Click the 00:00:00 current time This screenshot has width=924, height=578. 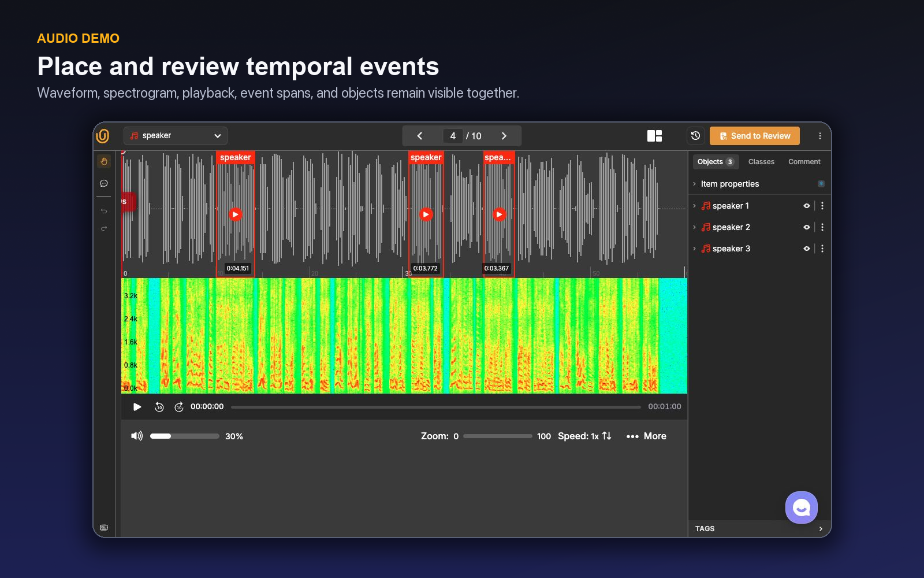tap(207, 406)
